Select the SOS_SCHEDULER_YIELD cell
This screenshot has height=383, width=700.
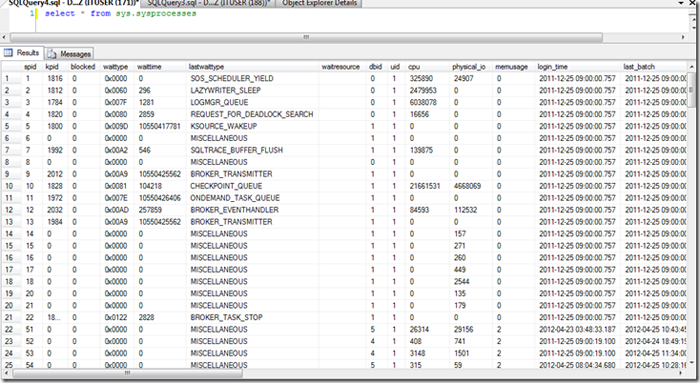[253, 78]
